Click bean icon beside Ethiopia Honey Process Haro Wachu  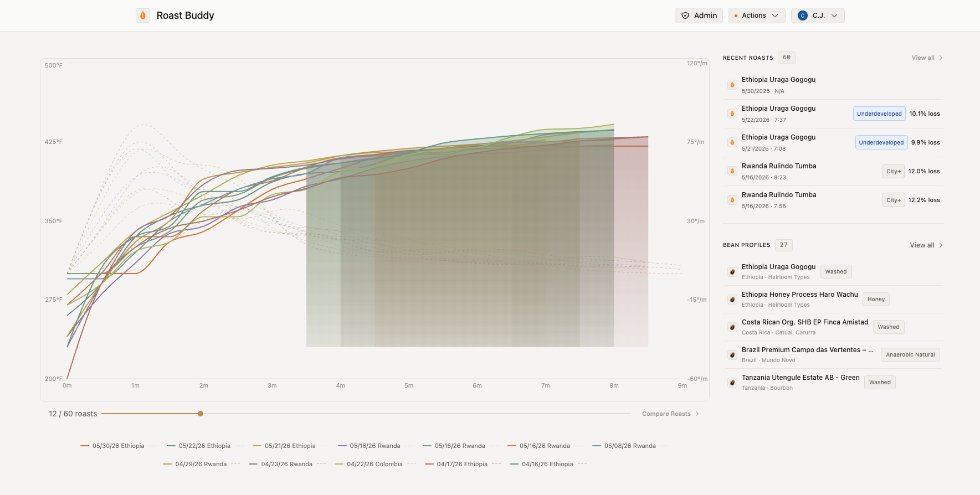(x=732, y=300)
